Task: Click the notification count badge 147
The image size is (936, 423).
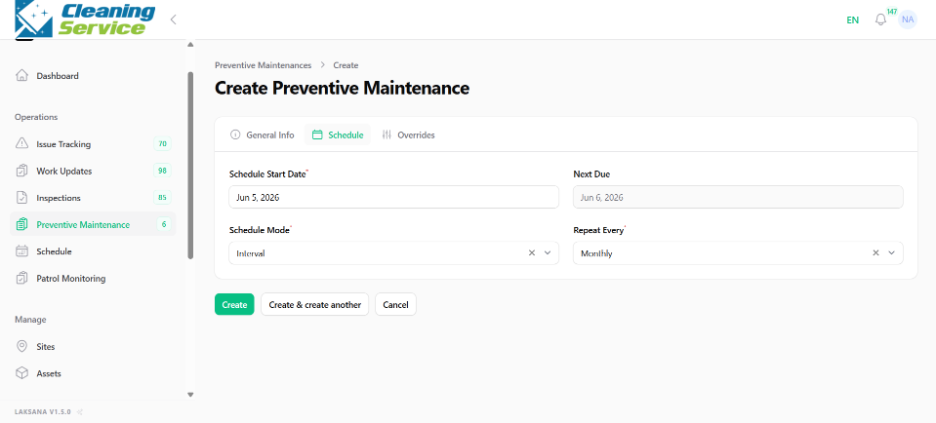Action: point(892,11)
